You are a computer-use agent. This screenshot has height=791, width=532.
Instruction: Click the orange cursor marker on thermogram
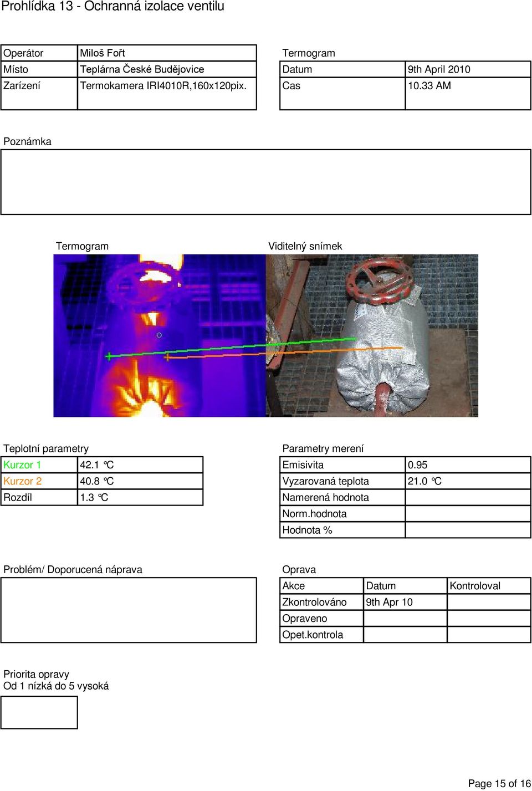167,358
